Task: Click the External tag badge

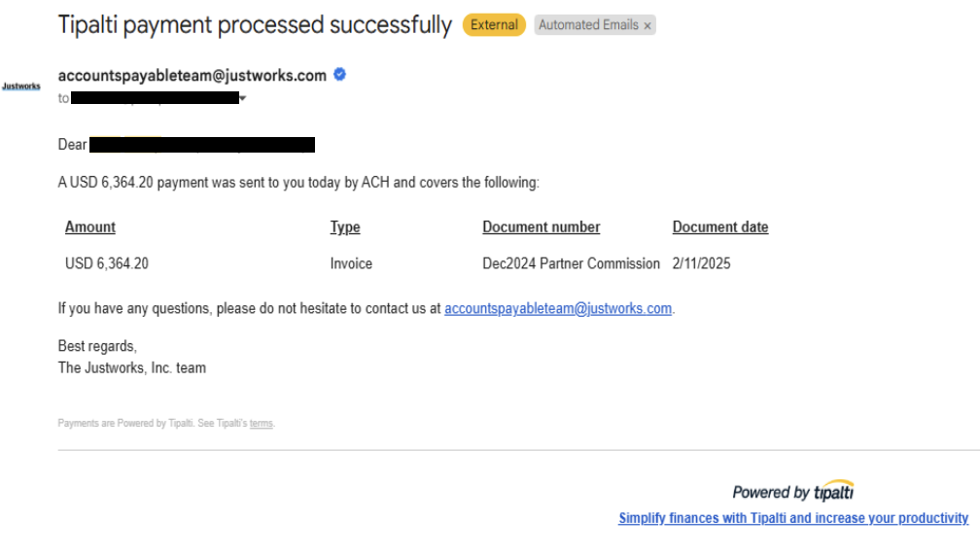Action: coord(494,25)
